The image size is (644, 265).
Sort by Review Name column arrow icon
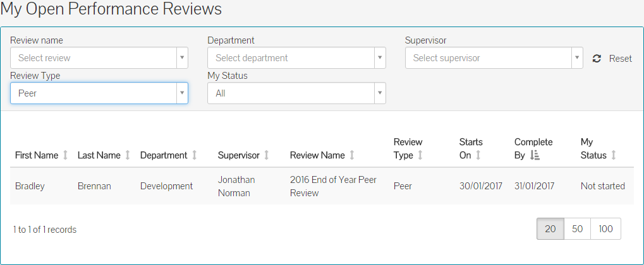click(x=352, y=155)
